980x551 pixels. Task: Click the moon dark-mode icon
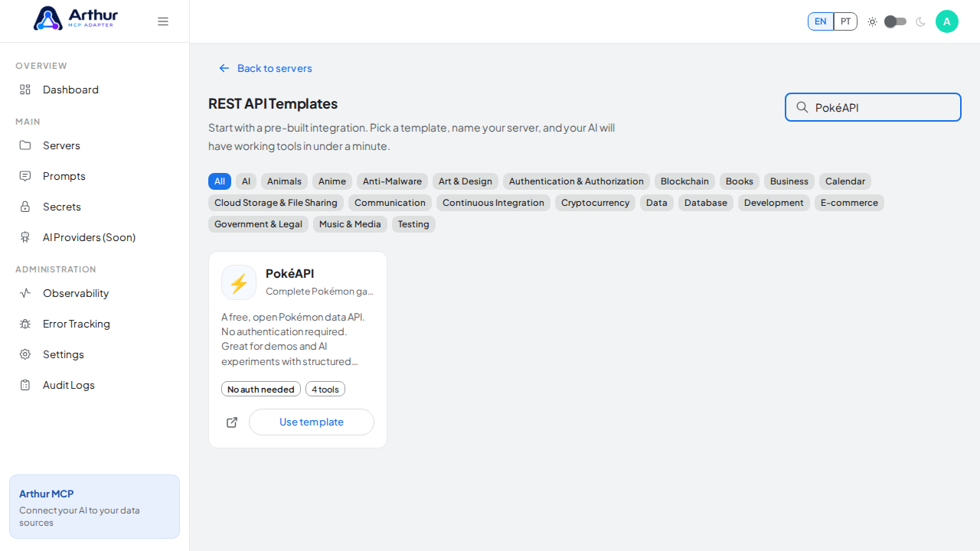(920, 21)
